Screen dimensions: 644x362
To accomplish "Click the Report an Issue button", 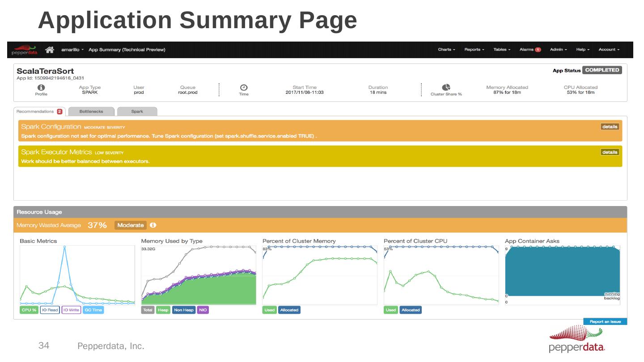I will click(x=605, y=322).
